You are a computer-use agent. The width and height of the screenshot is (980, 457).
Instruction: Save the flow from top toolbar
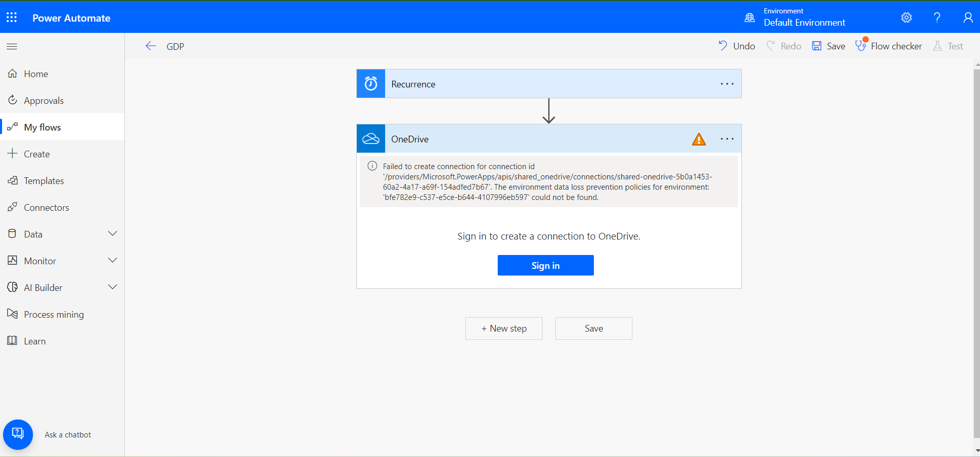pos(828,46)
